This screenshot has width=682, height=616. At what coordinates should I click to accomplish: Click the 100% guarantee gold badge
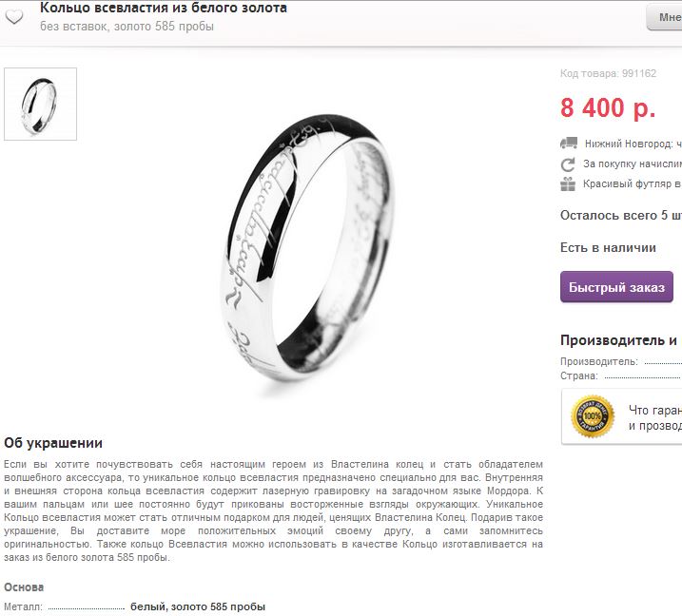click(x=592, y=416)
